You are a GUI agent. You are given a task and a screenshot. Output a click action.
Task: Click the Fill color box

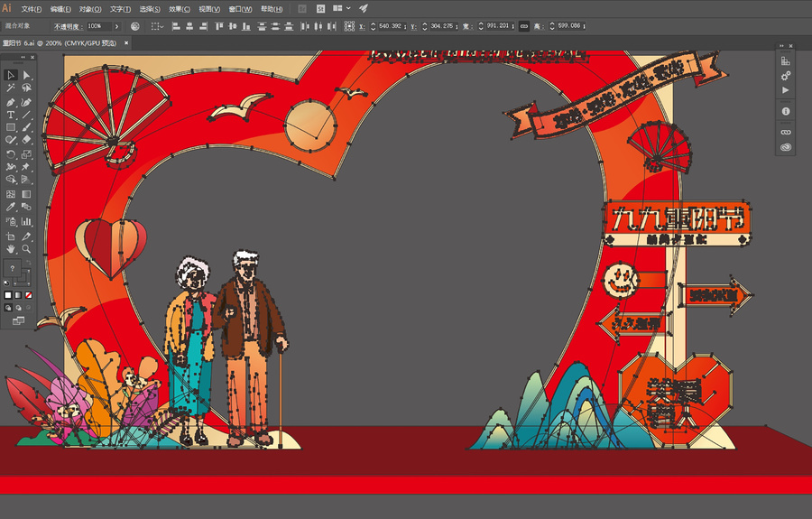click(12, 268)
